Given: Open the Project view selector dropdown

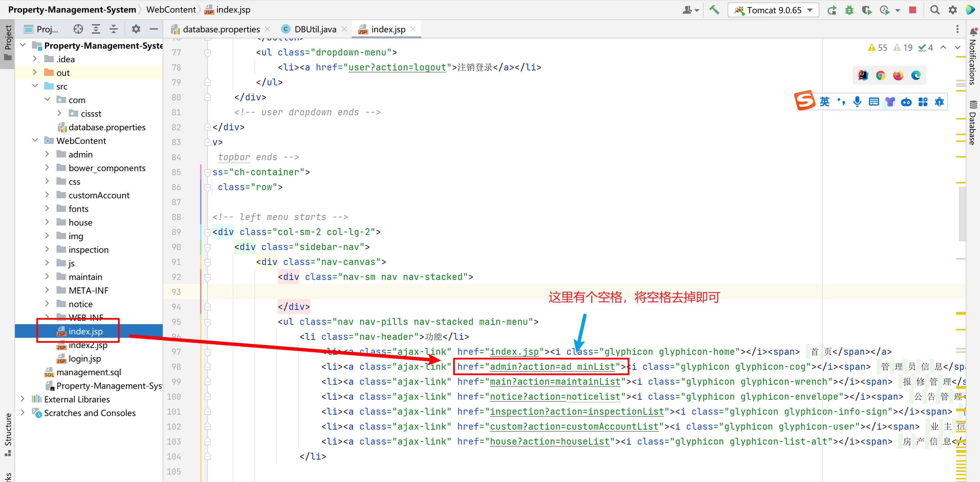Looking at the screenshot, I should click(x=41, y=29).
